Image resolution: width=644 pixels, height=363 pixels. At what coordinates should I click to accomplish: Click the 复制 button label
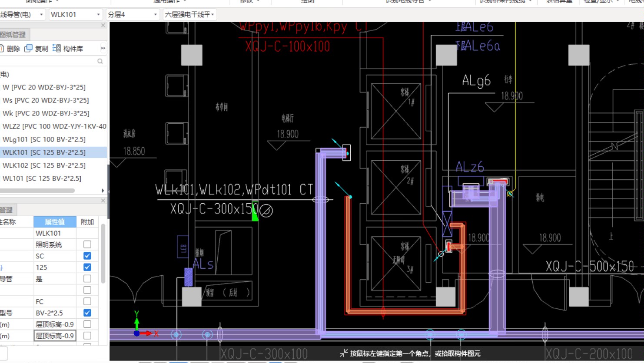pyautogui.click(x=42, y=49)
